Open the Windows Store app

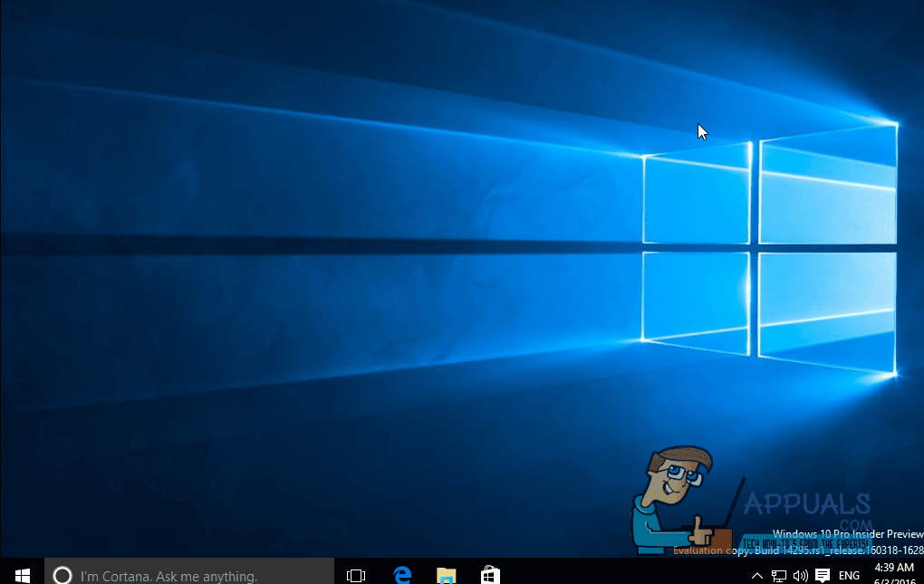click(x=489, y=575)
